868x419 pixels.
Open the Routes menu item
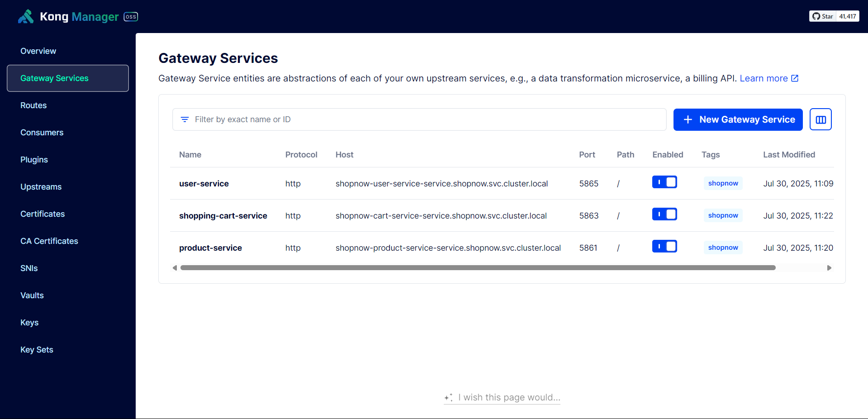point(33,105)
